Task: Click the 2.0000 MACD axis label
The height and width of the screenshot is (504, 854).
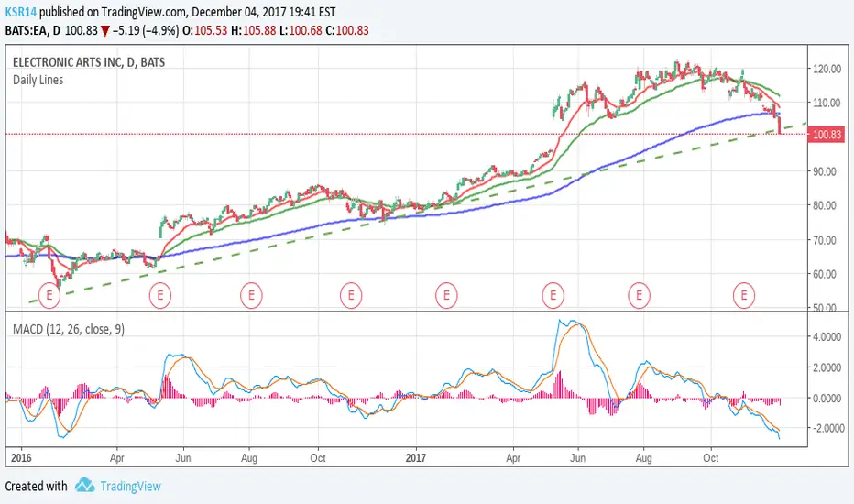Action: [827, 367]
